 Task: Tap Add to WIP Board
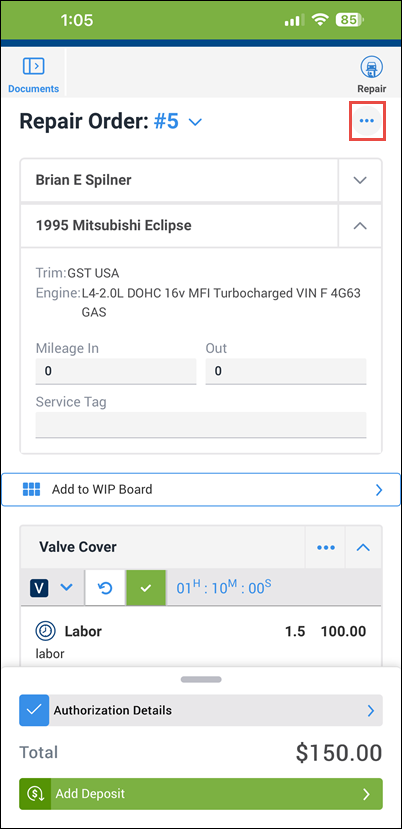tap(201, 490)
